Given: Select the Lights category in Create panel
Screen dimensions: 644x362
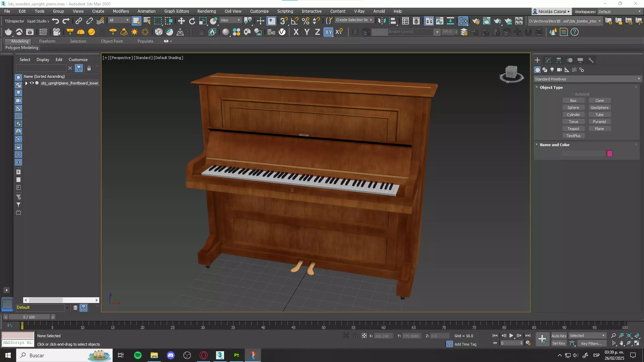Looking at the screenshot, I should [x=552, y=70].
